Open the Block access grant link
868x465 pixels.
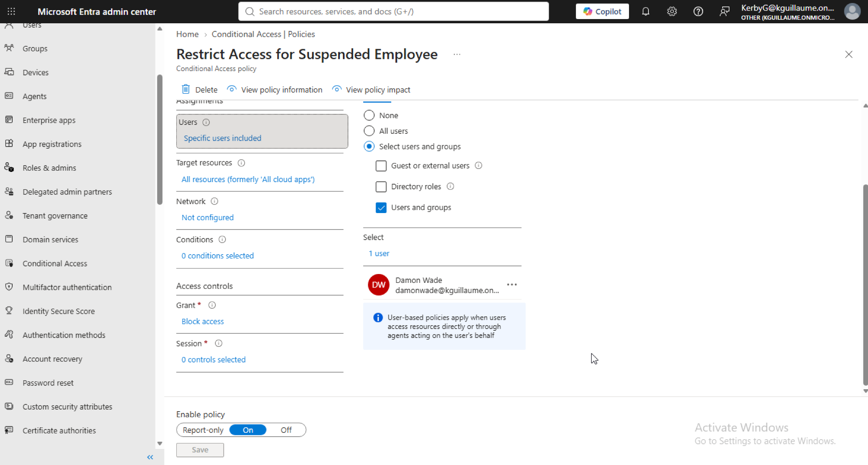click(203, 321)
